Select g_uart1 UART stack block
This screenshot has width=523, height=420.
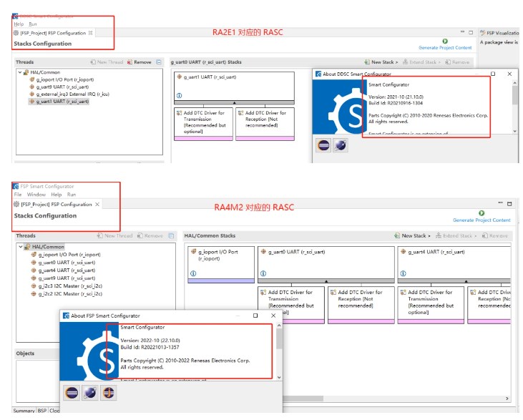pos(234,86)
